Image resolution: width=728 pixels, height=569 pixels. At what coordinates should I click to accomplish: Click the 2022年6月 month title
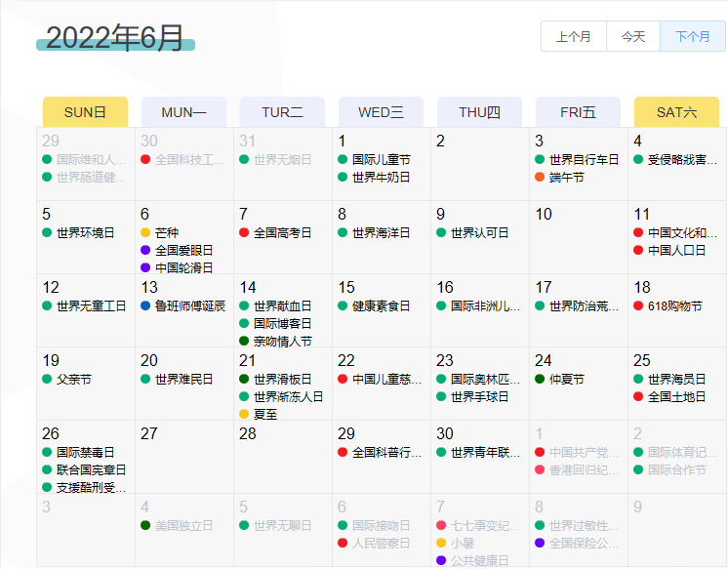pos(115,38)
